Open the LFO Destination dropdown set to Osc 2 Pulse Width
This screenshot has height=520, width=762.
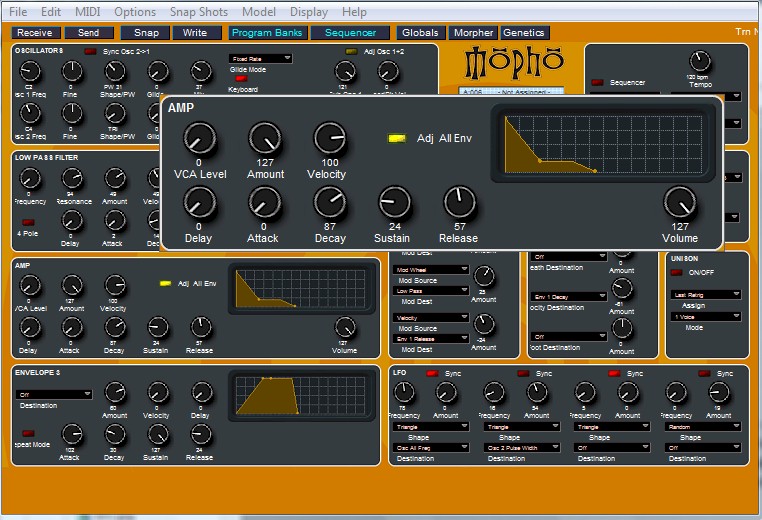pyautogui.click(x=522, y=448)
